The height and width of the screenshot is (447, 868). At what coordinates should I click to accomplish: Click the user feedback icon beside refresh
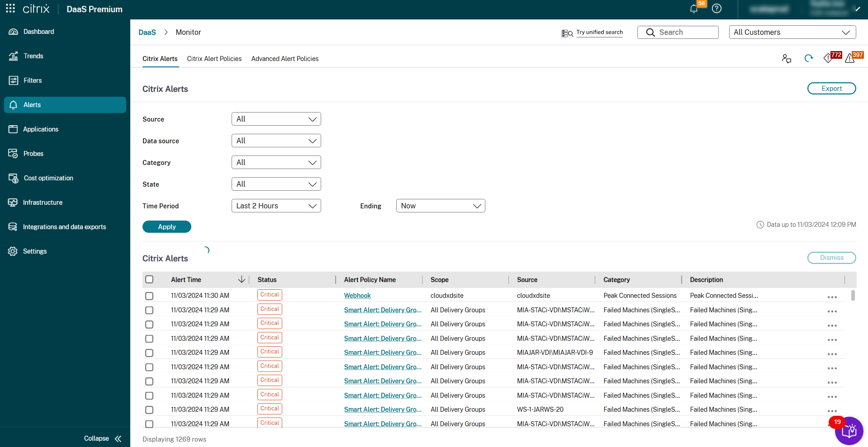coord(786,58)
